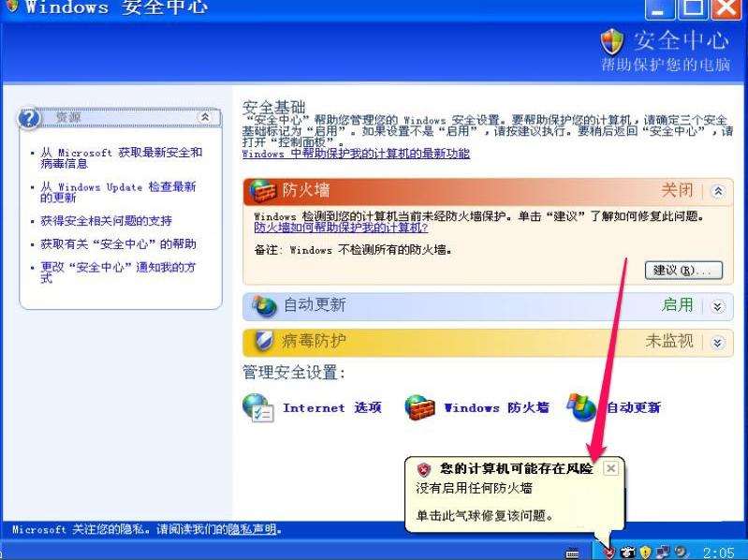Open 获得安全相关问题的支持 link
The height and width of the screenshot is (560, 748).
106,221
